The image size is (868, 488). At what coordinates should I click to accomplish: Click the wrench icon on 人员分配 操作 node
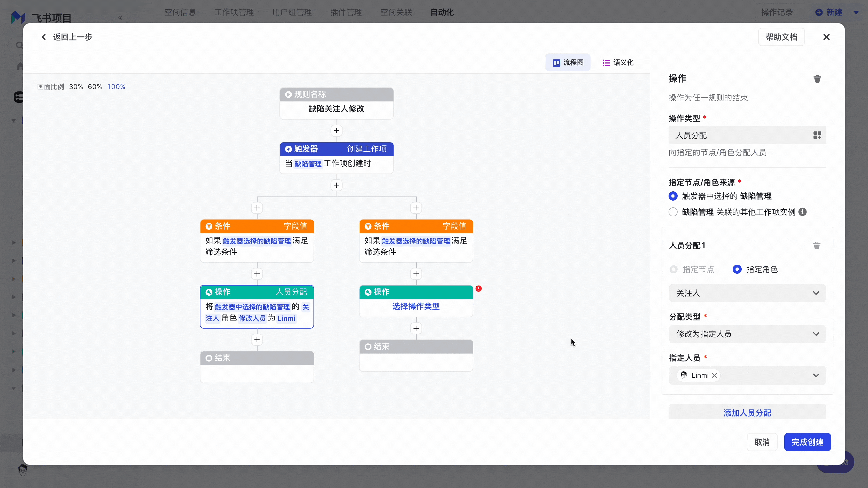[x=209, y=292]
